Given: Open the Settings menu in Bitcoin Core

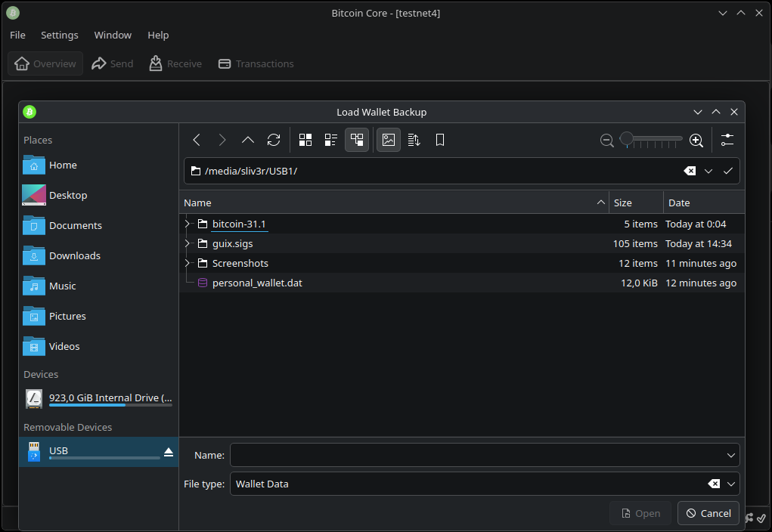Looking at the screenshot, I should pyautogui.click(x=60, y=35).
